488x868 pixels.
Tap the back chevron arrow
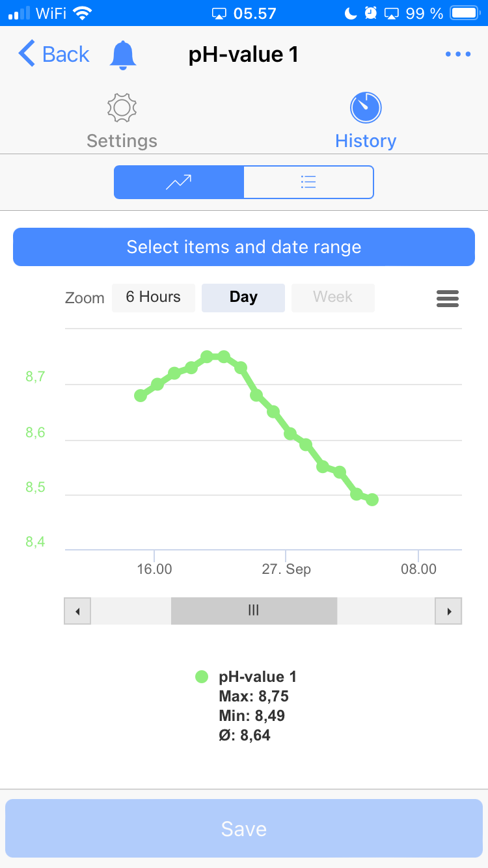tap(27, 54)
